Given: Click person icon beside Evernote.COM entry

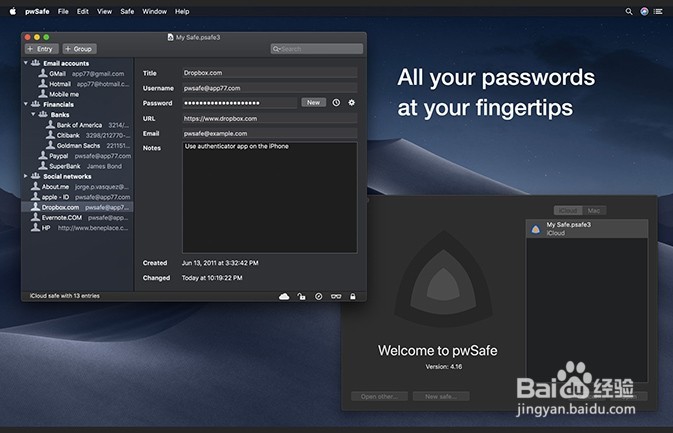Looking at the screenshot, I should pos(35,218).
